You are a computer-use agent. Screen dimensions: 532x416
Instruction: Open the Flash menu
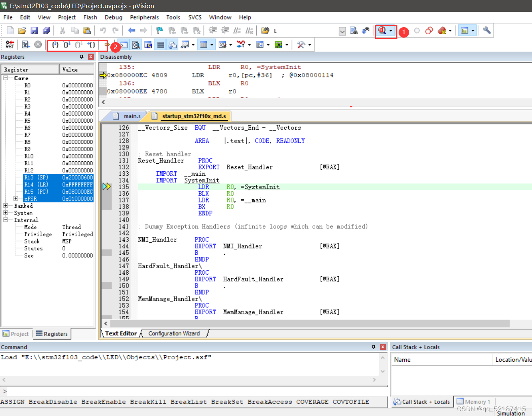click(x=90, y=17)
